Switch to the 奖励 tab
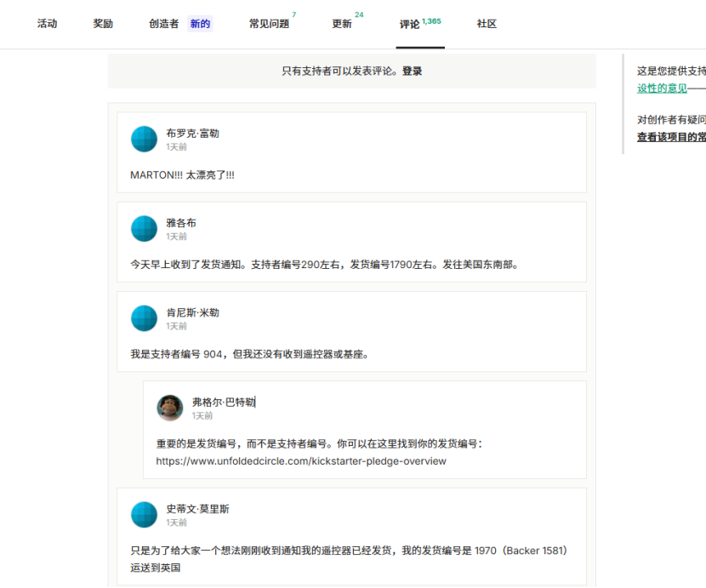 click(103, 24)
